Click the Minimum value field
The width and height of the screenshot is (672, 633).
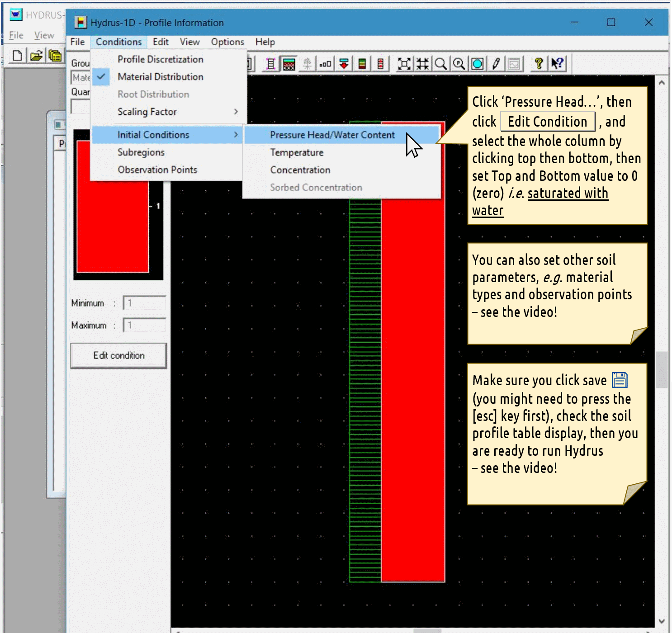pos(145,303)
